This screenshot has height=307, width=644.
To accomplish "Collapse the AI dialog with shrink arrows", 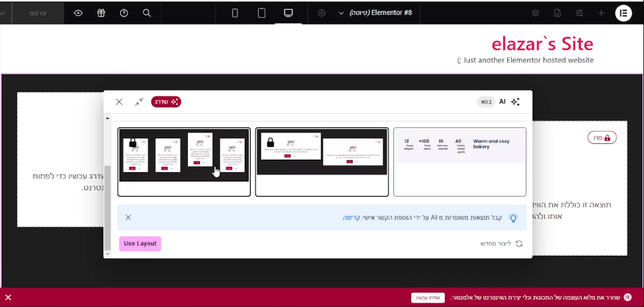I will [139, 102].
